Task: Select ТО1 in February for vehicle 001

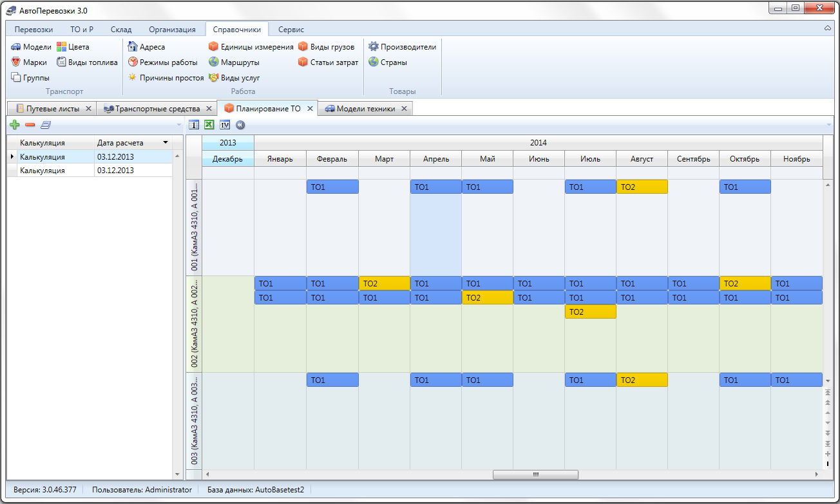Action: click(x=332, y=187)
